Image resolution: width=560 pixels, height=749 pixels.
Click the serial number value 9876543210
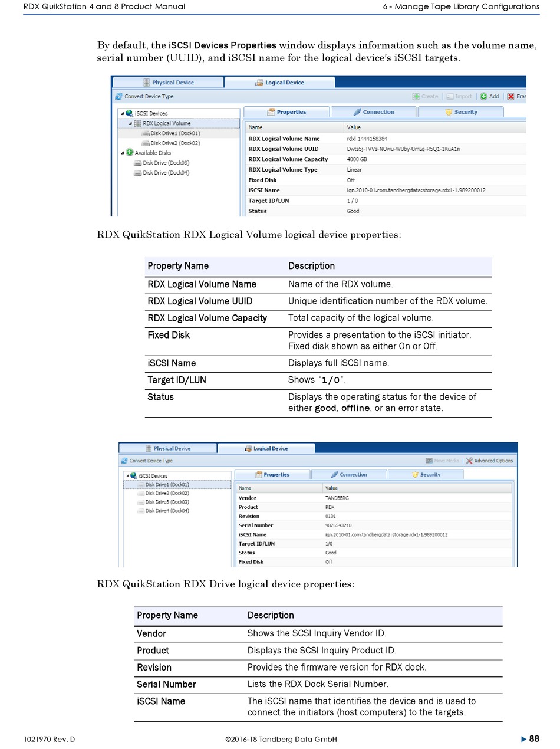(x=338, y=525)
